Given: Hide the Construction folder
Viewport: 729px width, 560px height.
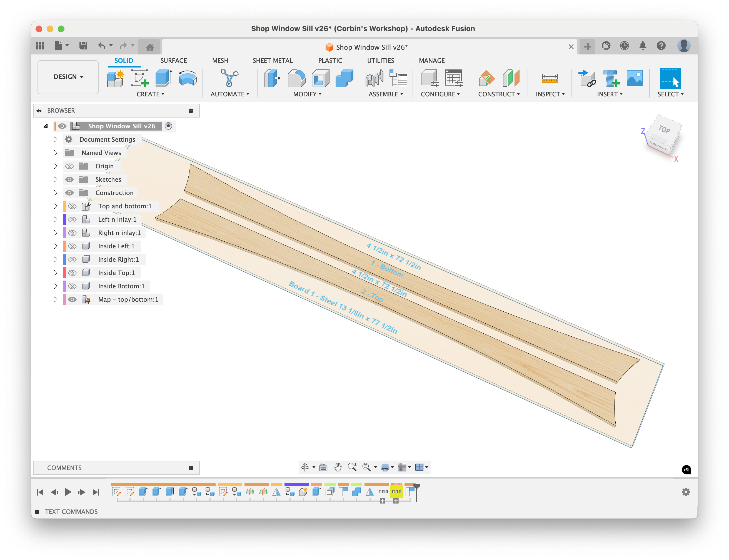Looking at the screenshot, I should [x=69, y=193].
